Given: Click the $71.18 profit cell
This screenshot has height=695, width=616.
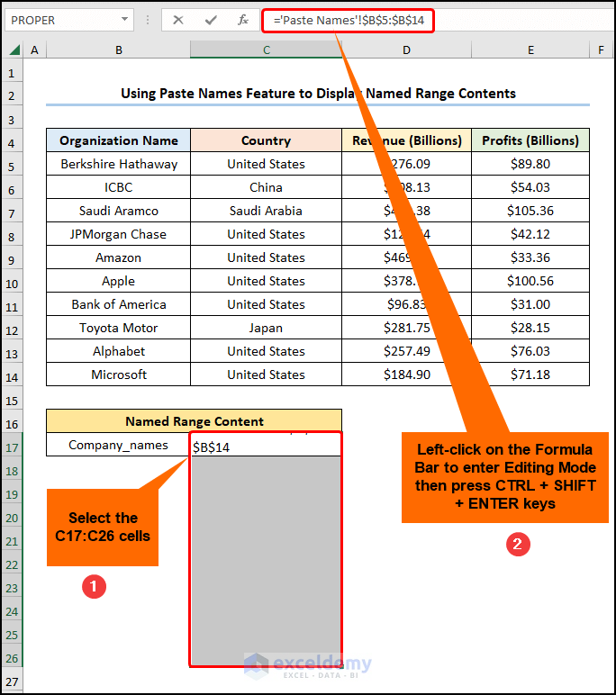Looking at the screenshot, I should (x=530, y=375).
